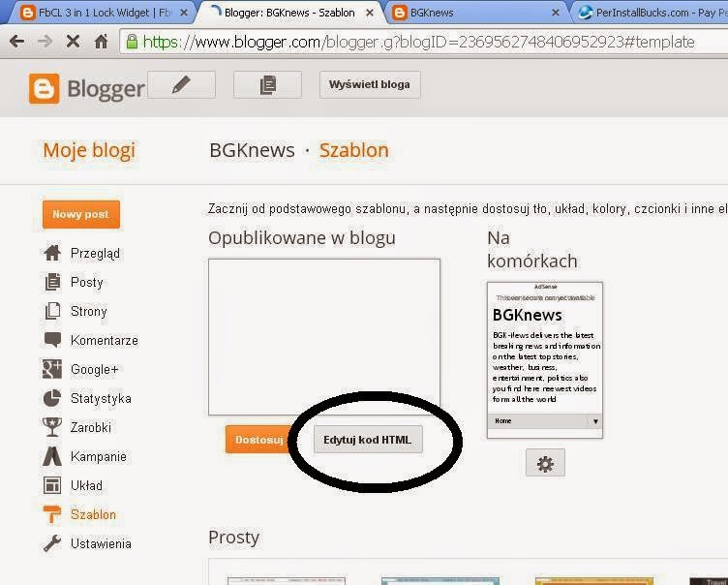Click the Strony pages icon

52,311
